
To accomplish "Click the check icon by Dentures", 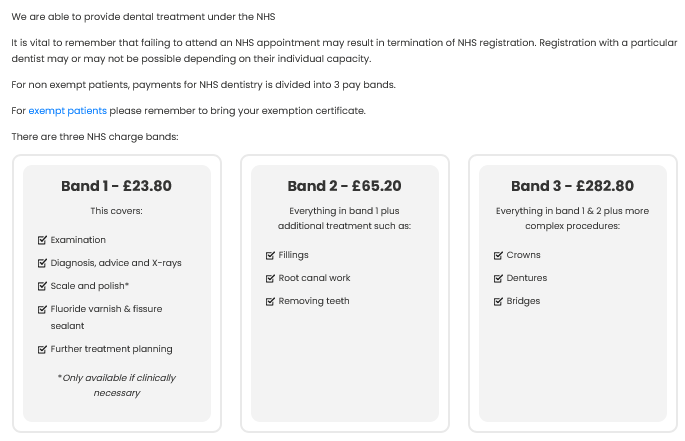I will [x=498, y=278].
